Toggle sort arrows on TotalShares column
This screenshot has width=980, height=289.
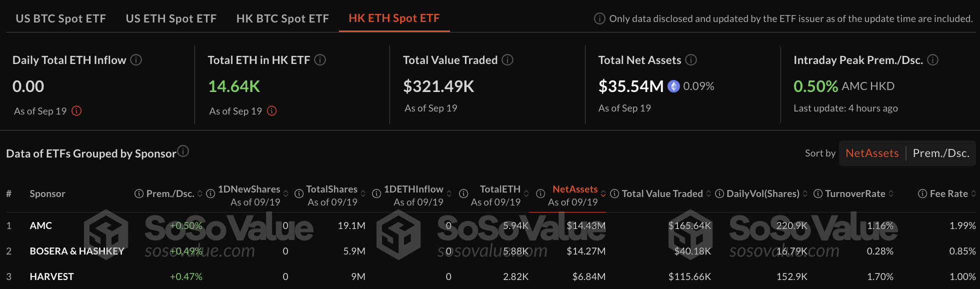pos(363,193)
